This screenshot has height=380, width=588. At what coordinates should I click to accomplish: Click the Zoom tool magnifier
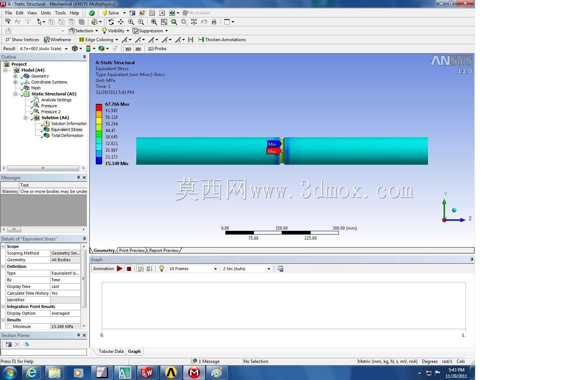[x=131, y=22]
